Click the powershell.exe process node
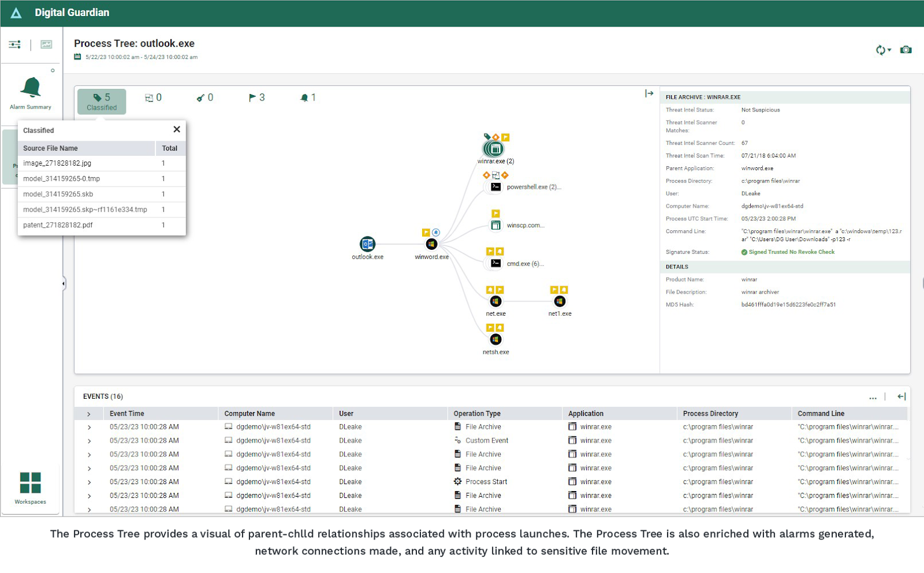The height and width of the screenshot is (573, 924). coord(495,187)
